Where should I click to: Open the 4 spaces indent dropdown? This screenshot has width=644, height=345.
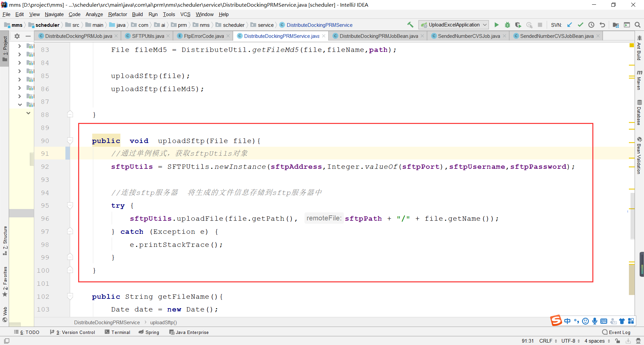coord(597,341)
